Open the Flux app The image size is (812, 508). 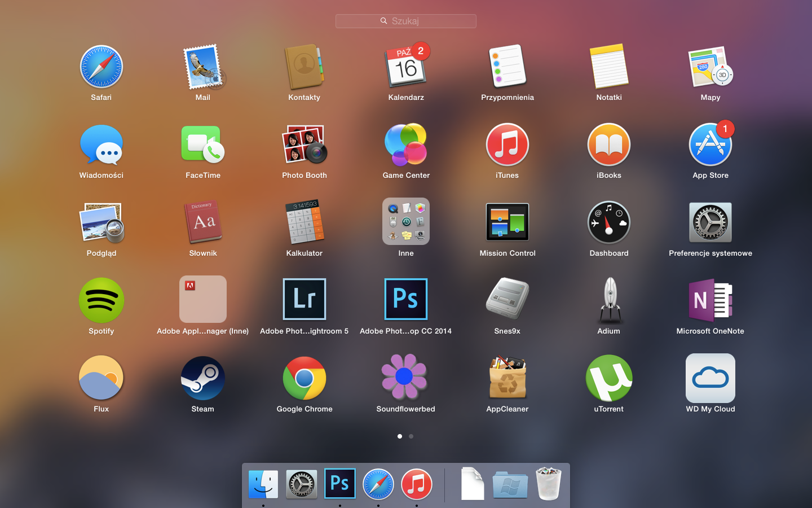click(101, 378)
